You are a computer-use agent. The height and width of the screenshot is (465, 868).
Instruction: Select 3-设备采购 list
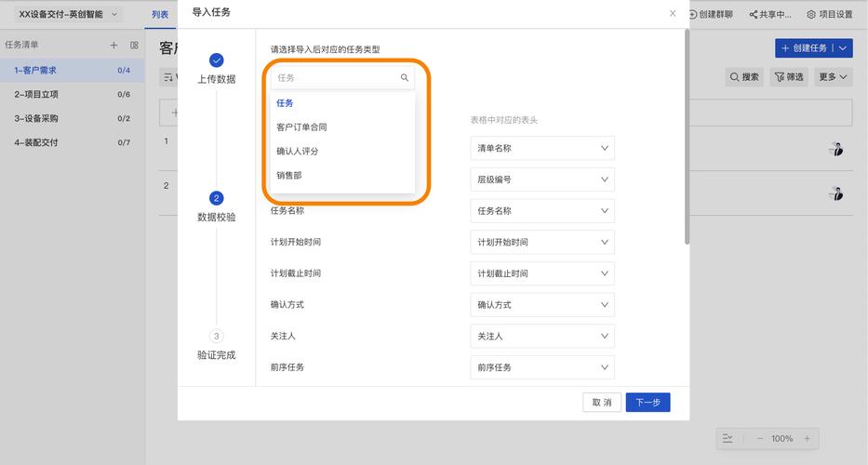(x=72, y=118)
